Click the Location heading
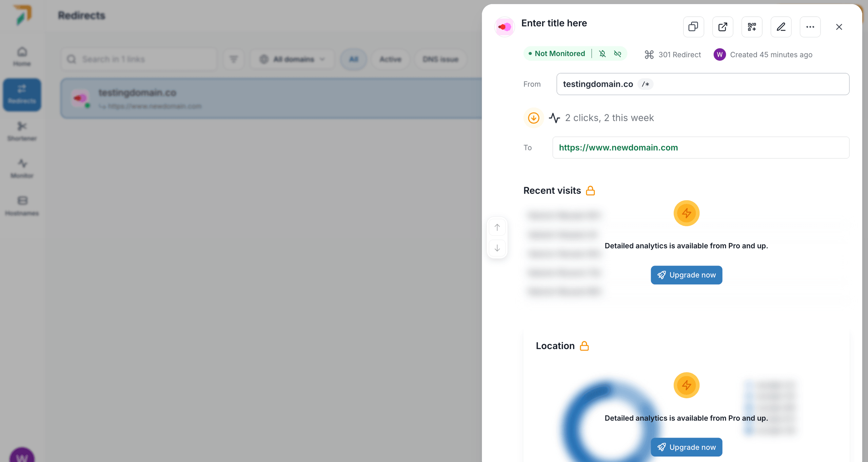The height and width of the screenshot is (462, 868). click(x=555, y=346)
